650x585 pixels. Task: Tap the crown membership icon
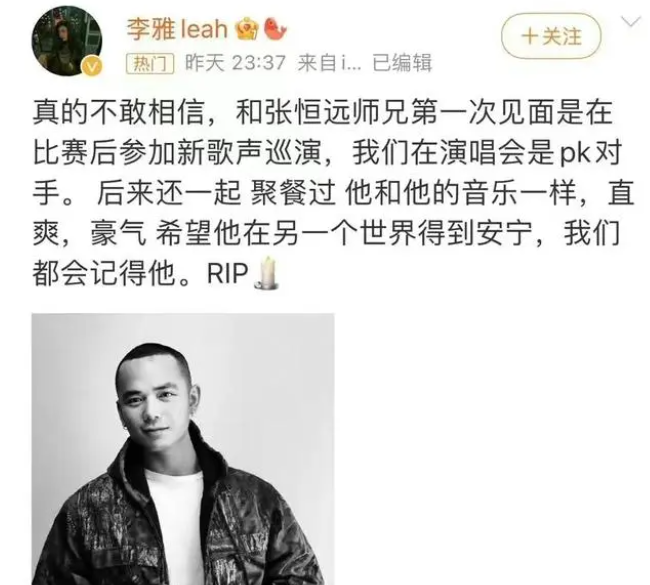247,29
